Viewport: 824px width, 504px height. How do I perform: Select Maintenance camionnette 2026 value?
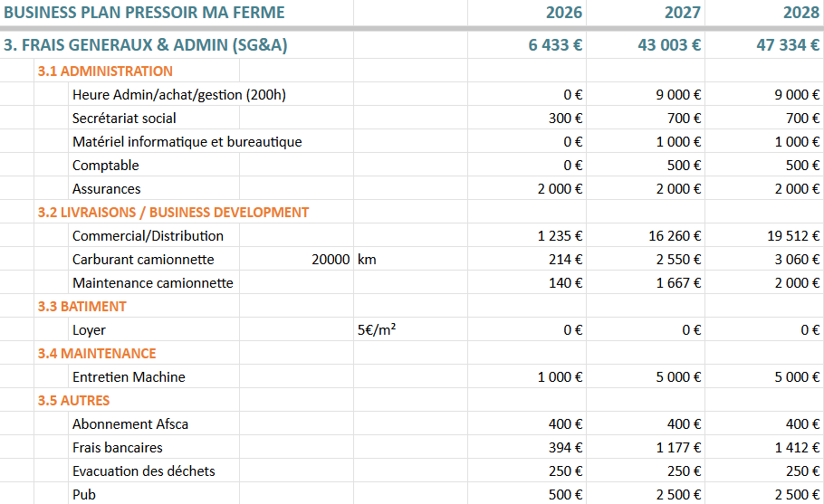click(566, 283)
